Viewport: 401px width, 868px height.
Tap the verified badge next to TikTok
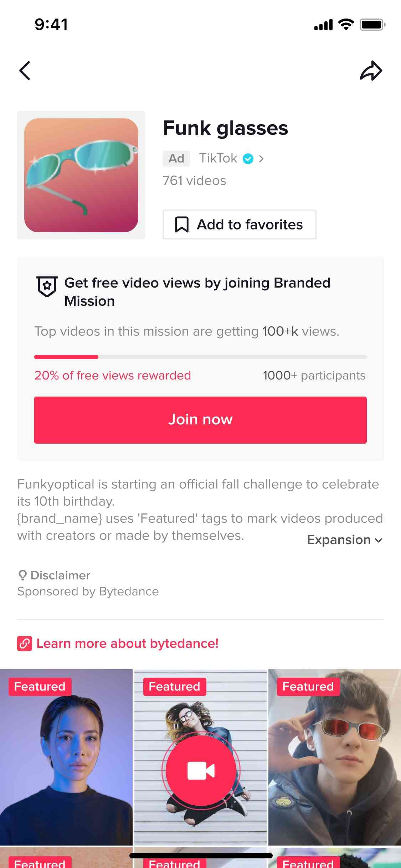click(248, 159)
